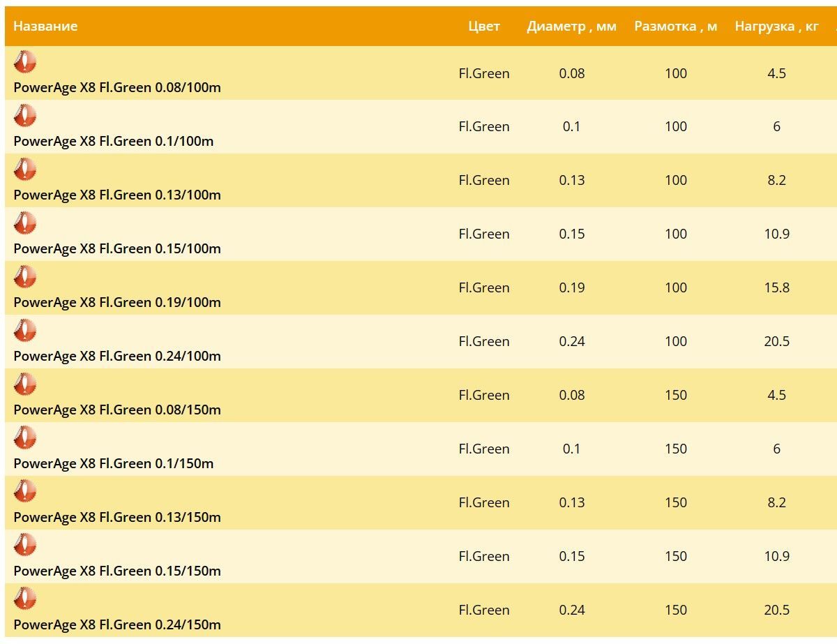This screenshot has height=644, width=837.
Task: Click the product icon for PowerAge X8 0.24/150m
Action: (x=25, y=599)
